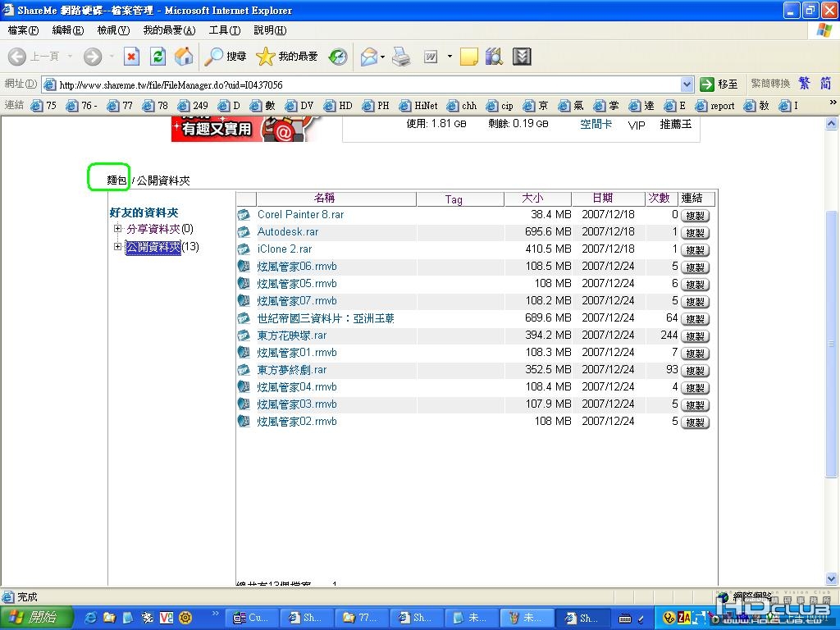Image resolution: width=840 pixels, height=630 pixels.
Task: Open the 說明(H) menu
Action: coord(270,30)
